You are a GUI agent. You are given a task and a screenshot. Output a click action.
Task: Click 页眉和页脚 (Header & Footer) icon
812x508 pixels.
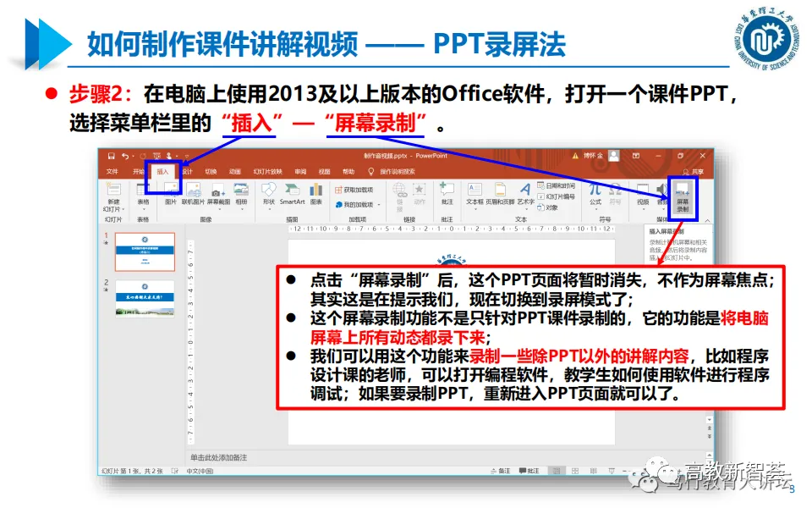tap(500, 193)
